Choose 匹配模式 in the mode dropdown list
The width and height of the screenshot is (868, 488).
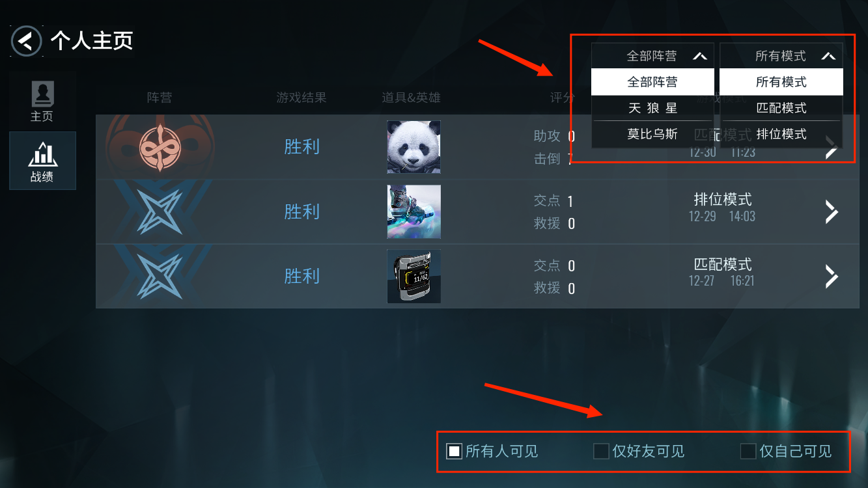coord(781,108)
